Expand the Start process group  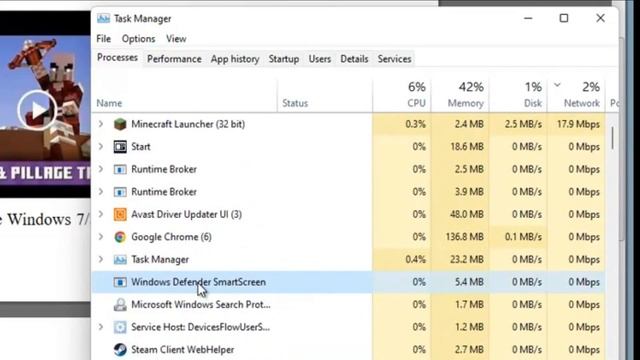pyautogui.click(x=101, y=146)
